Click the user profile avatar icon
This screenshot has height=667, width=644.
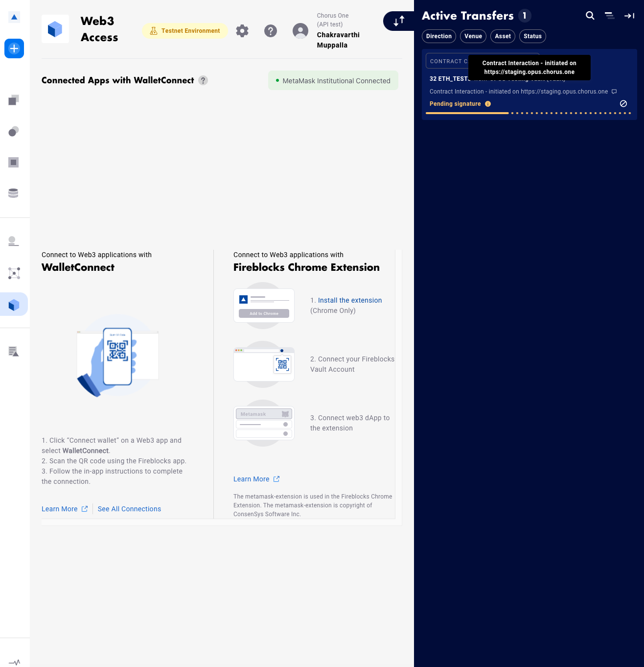point(300,31)
